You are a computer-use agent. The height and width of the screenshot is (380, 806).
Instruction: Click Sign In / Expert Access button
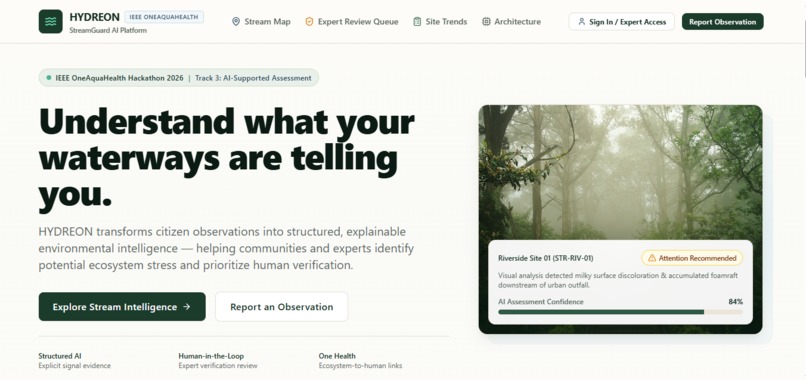click(621, 22)
